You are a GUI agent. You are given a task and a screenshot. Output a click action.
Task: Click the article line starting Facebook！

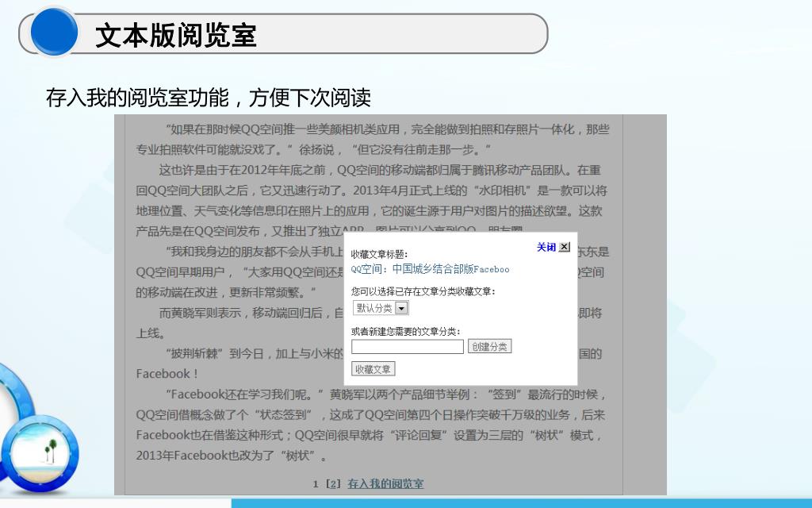coord(167,374)
